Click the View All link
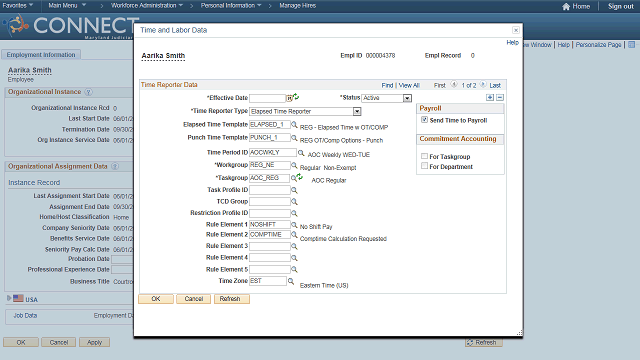Viewport: 640px width, 360px height. [x=409, y=85]
